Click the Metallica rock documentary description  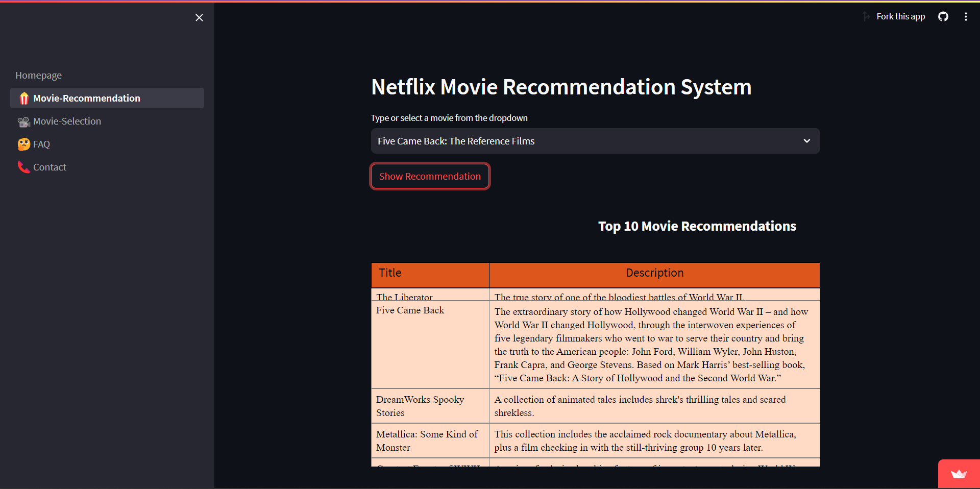645,441
